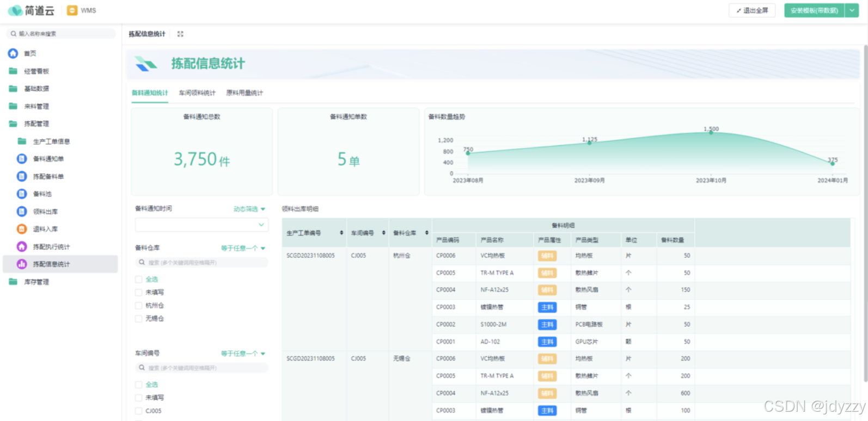Click the search magnifier in sidebar search

14,34
